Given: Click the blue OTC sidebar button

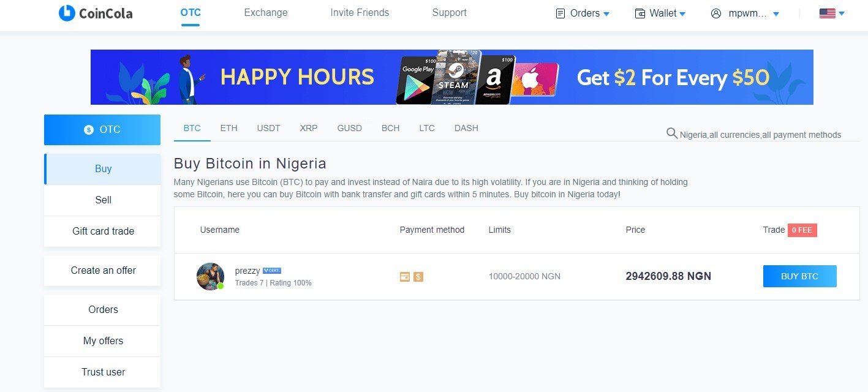Looking at the screenshot, I should (102, 130).
